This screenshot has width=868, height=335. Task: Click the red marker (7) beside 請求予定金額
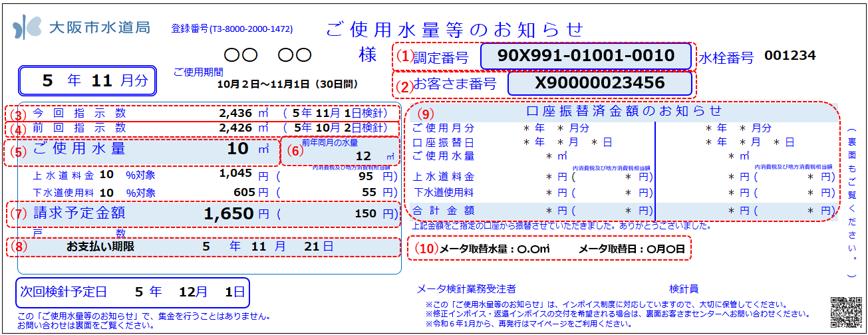(21, 215)
